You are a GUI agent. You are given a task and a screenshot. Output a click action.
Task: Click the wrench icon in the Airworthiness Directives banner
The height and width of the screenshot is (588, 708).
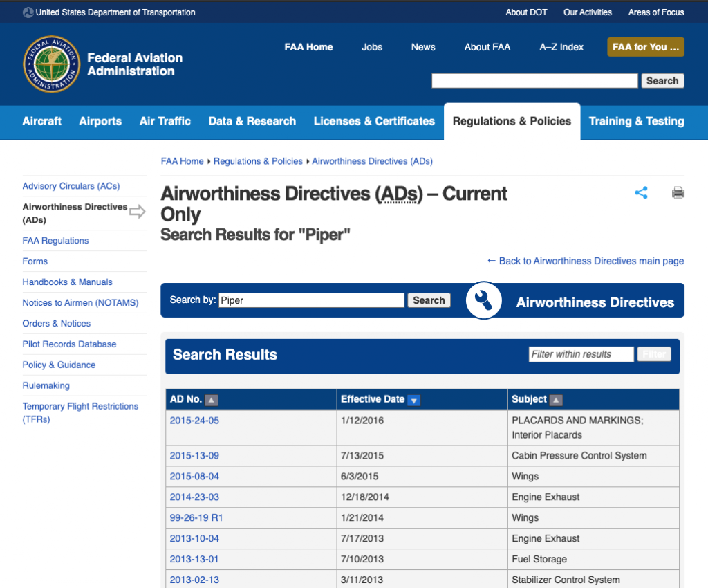[x=483, y=300]
